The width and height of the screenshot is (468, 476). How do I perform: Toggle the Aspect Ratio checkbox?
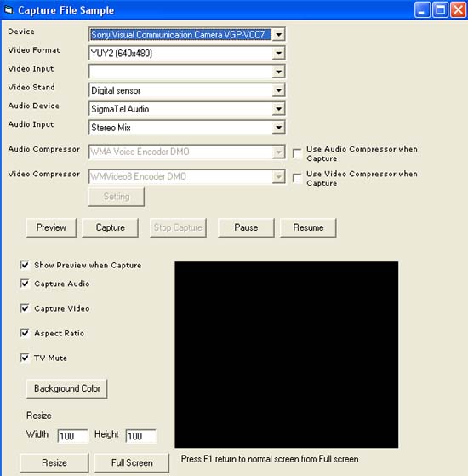25,333
